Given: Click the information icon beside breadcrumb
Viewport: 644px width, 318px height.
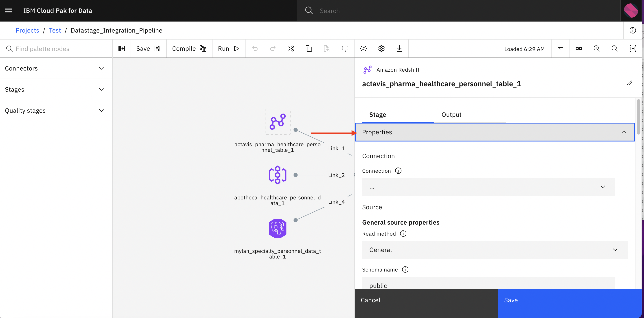Looking at the screenshot, I should tap(633, 30).
